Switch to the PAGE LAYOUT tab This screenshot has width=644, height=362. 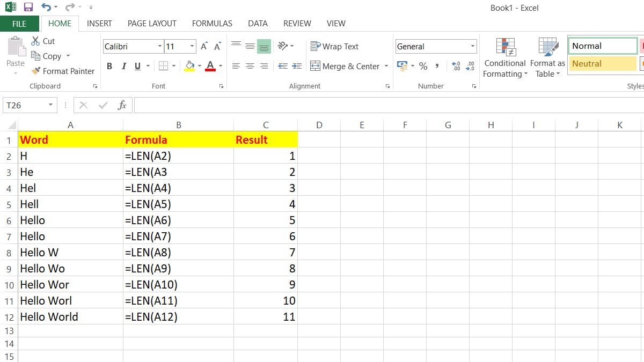click(152, 24)
